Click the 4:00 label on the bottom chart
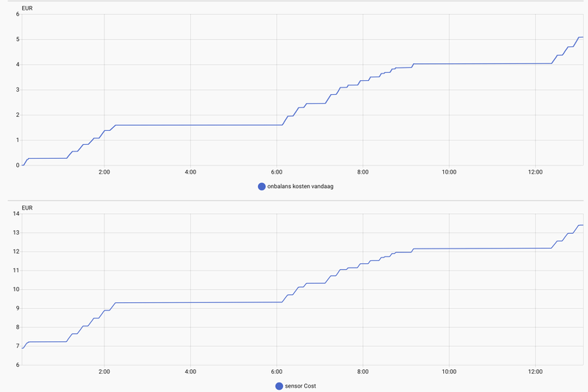 click(190, 371)
